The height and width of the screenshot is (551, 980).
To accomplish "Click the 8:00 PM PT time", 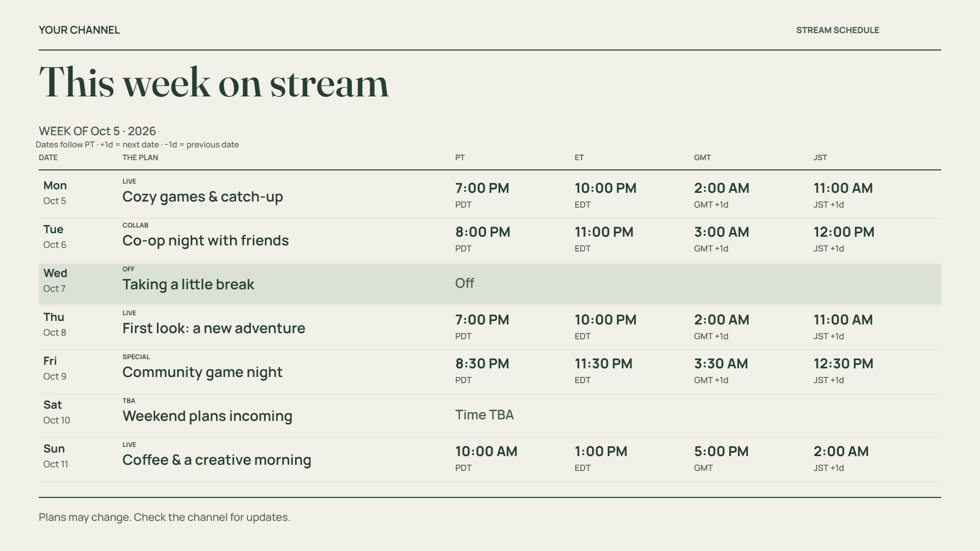I will [x=483, y=232].
